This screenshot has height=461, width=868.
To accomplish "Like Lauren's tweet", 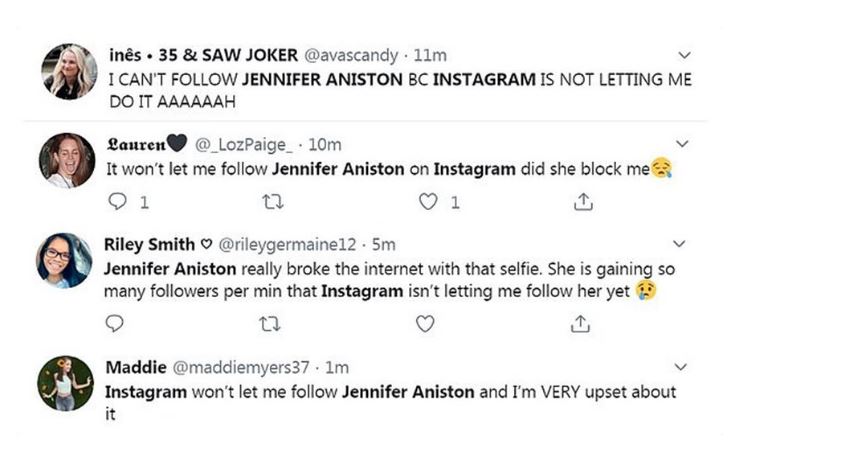I will click(x=428, y=202).
